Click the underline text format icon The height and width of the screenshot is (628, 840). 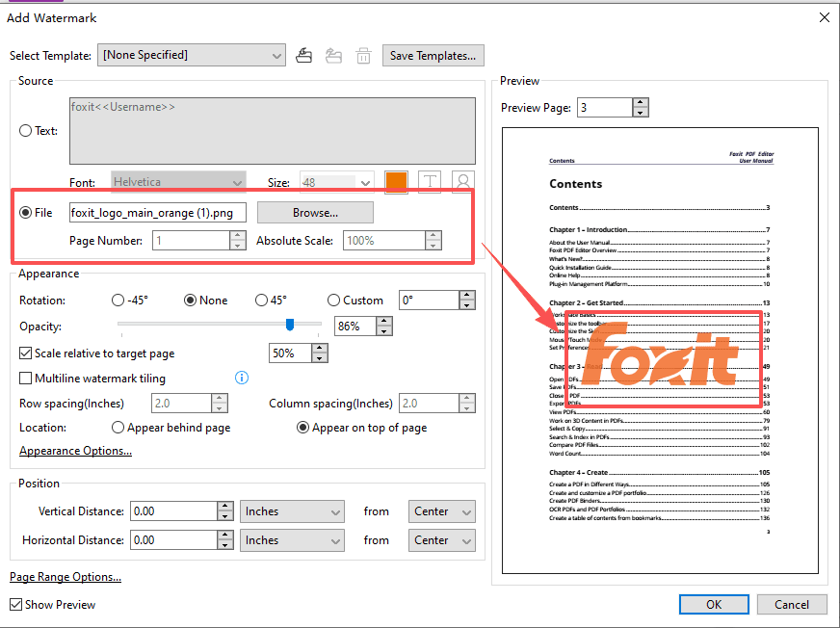[429, 182]
